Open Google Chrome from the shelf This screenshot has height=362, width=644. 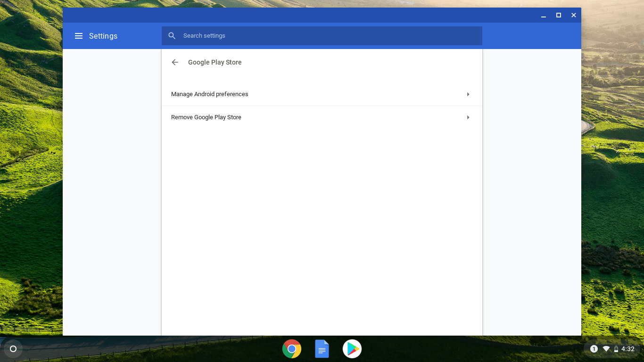pos(292,349)
